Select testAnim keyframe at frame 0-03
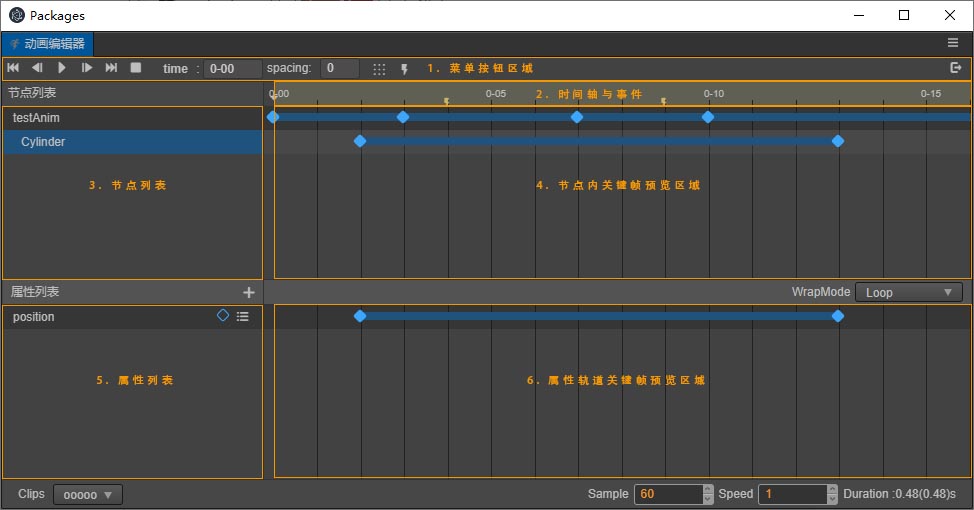Viewport: 974px width, 510px height. pyautogui.click(x=403, y=117)
